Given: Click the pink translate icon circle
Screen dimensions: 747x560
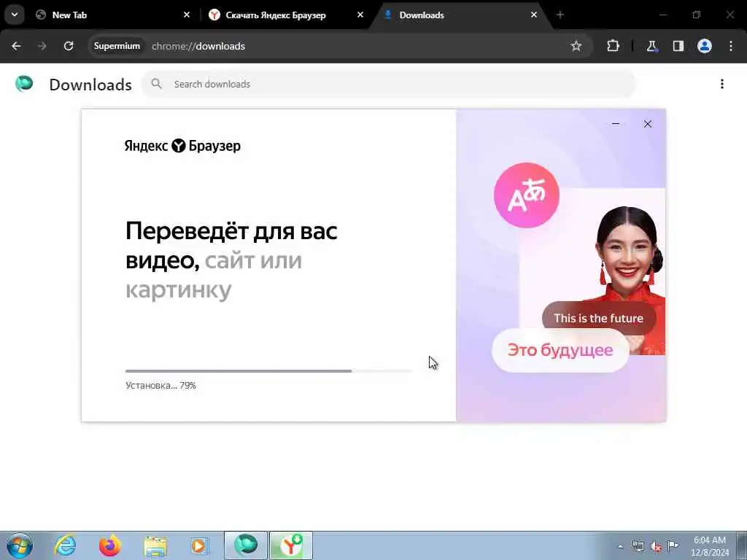Looking at the screenshot, I should click(527, 195).
